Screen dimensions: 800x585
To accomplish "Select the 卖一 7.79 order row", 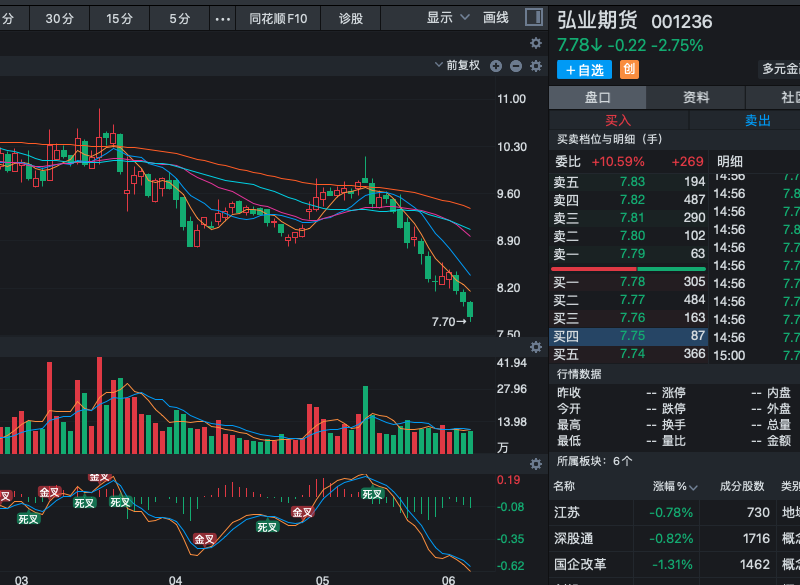I will click(630, 253).
